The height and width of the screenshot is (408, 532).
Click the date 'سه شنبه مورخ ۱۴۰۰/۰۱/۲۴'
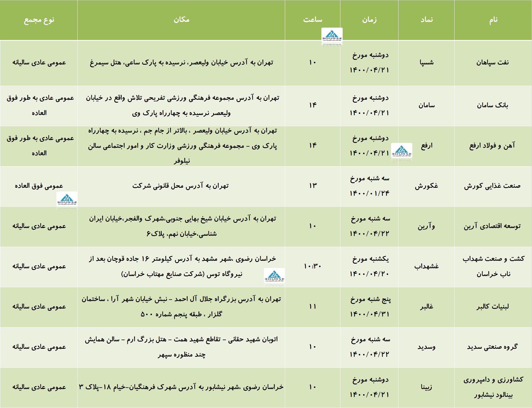pyautogui.click(x=369, y=186)
